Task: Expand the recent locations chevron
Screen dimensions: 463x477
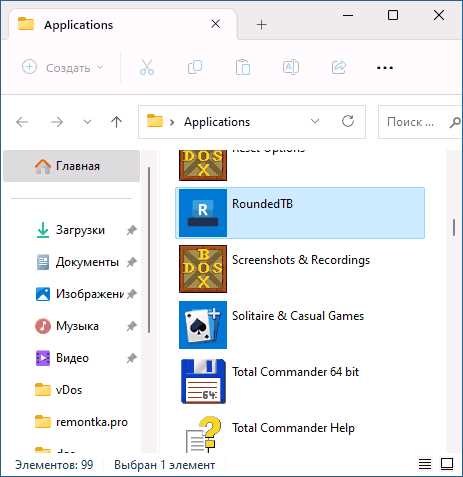Action: point(87,122)
